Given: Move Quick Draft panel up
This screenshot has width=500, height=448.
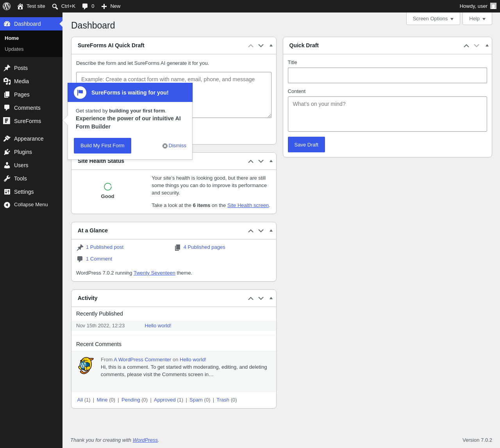Looking at the screenshot, I should 466,46.
